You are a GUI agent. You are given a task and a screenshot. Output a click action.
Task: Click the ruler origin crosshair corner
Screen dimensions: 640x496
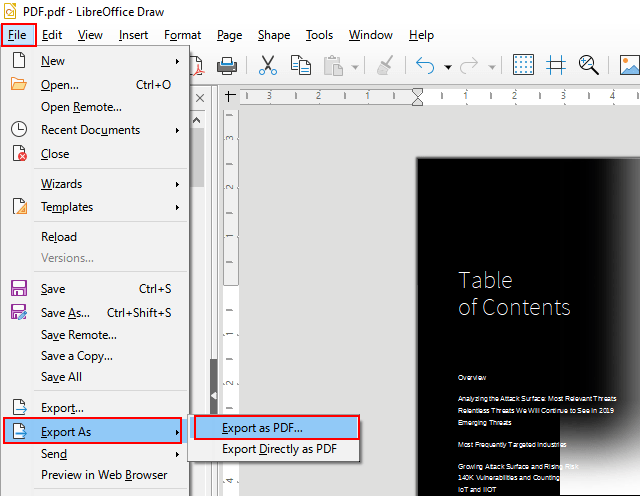230,96
